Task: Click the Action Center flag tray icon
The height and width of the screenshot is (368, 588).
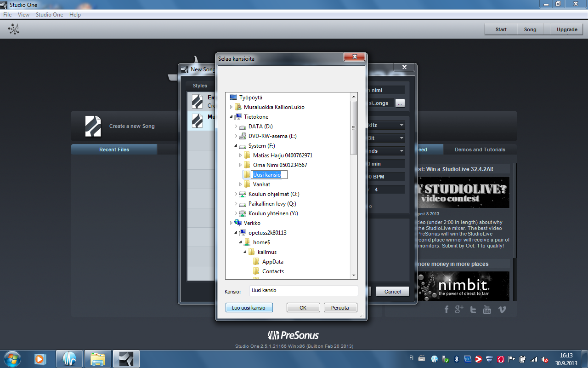Action: [x=512, y=359]
